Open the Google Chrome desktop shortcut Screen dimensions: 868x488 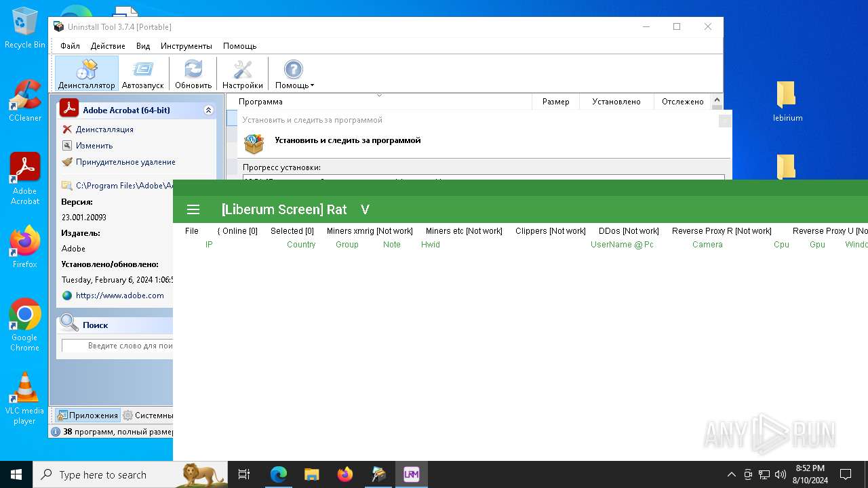pyautogui.click(x=25, y=325)
